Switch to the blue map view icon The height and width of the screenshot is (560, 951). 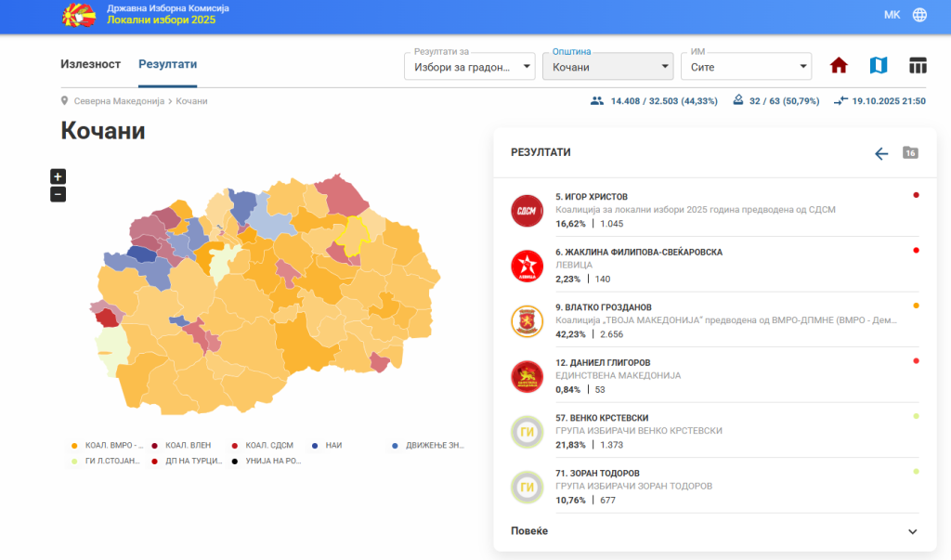[879, 66]
